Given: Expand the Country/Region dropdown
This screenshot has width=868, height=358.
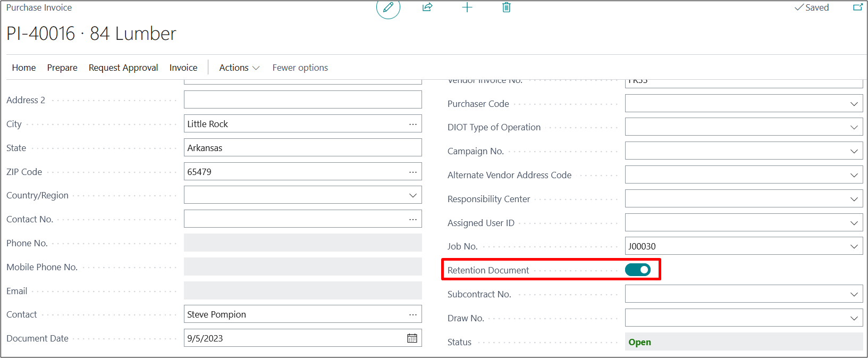Looking at the screenshot, I should click(x=412, y=195).
